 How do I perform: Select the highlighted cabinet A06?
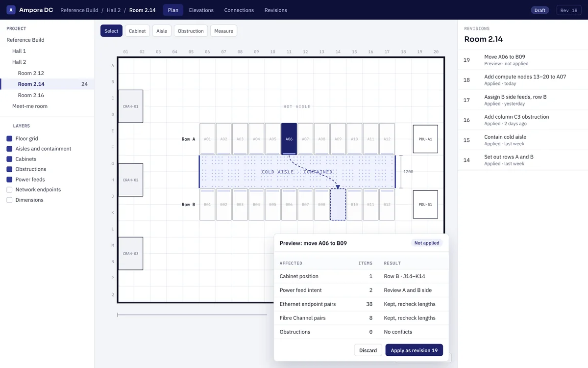[289, 139]
